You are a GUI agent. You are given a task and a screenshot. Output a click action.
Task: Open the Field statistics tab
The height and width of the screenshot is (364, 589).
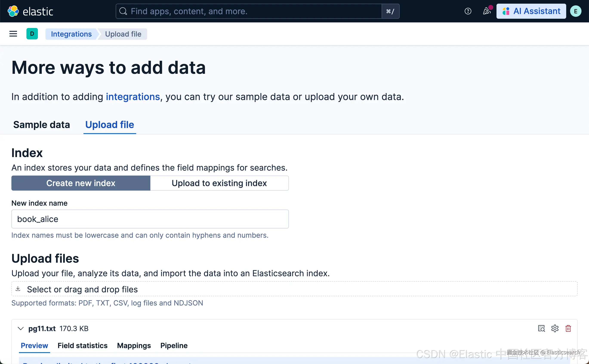click(x=82, y=345)
